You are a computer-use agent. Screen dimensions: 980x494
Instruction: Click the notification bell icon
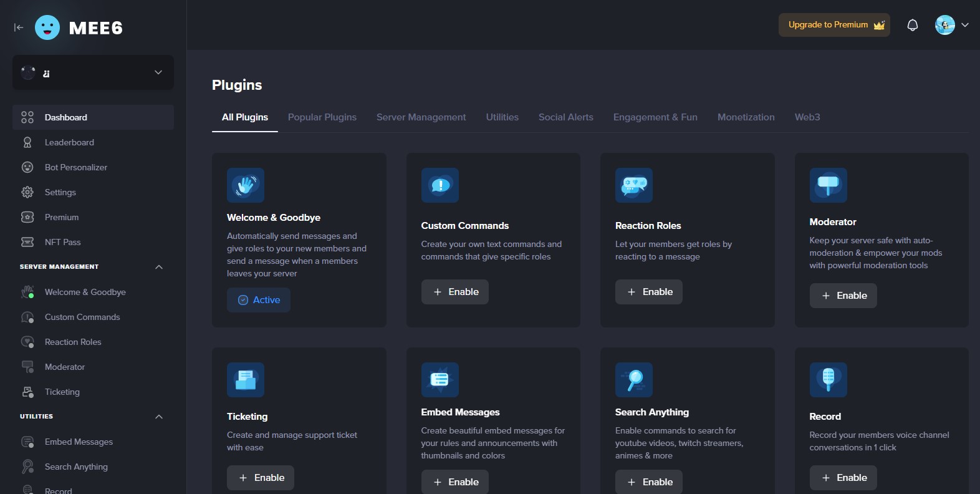click(x=912, y=25)
